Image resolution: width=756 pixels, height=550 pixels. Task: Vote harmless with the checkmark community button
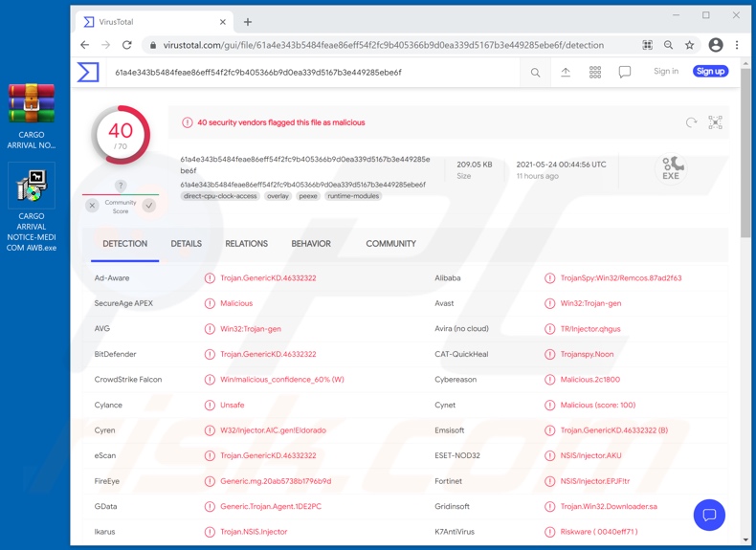(x=149, y=206)
